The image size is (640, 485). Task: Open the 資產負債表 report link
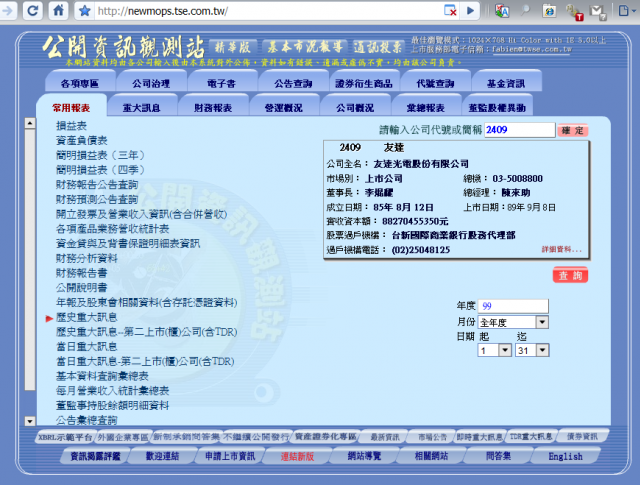click(x=82, y=140)
